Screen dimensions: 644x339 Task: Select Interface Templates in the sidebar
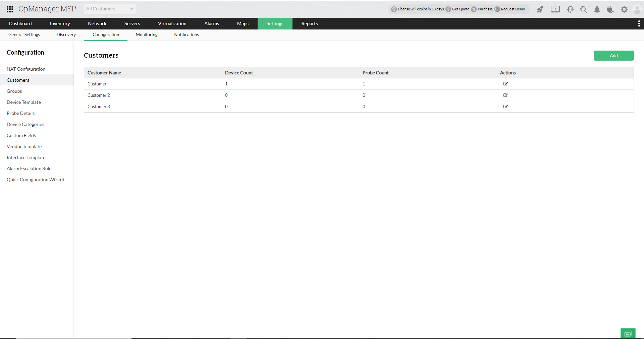coord(27,157)
